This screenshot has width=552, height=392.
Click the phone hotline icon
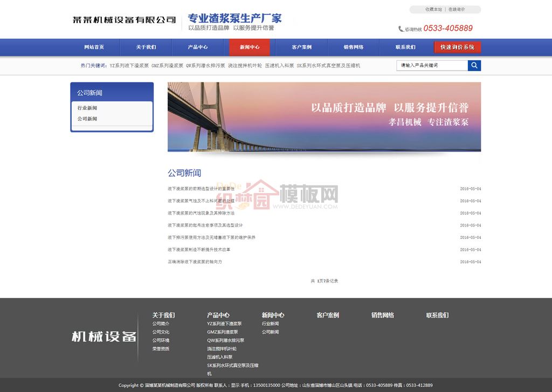(401, 29)
